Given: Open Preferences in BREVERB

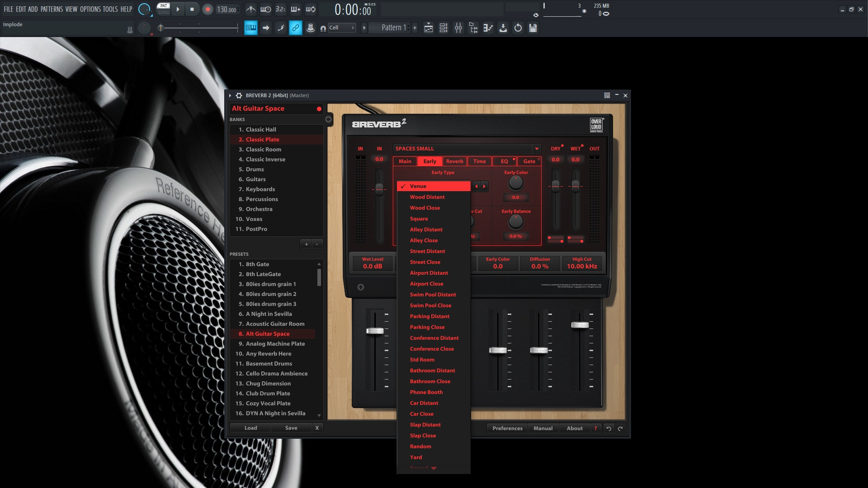Looking at the screenshot, I should 507,428.
